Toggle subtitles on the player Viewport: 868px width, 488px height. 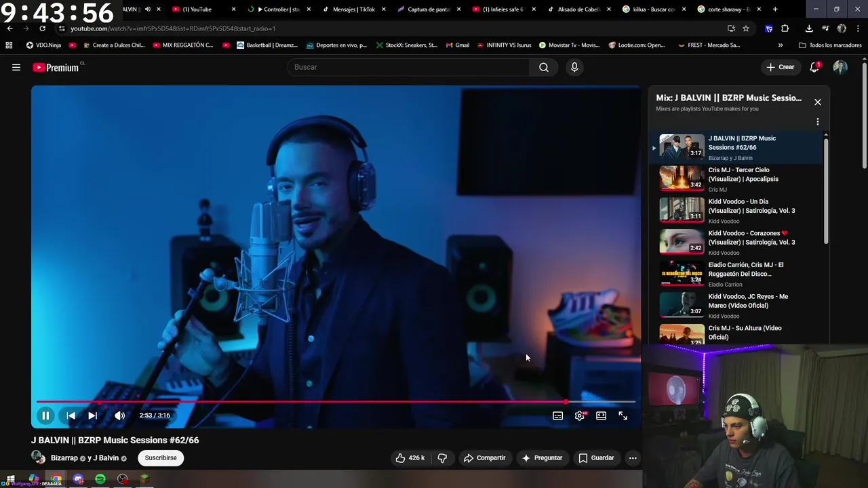pos(557,415)
